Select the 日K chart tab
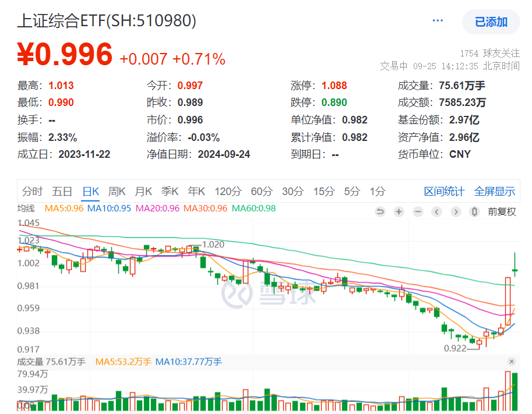The height and width of the screenshot is (414, 532). point(90,191)
